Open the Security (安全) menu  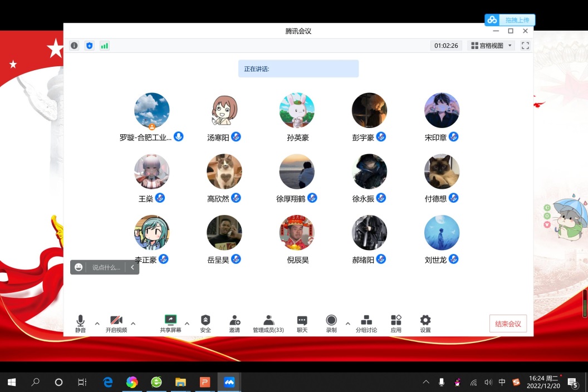coord(205,323)
